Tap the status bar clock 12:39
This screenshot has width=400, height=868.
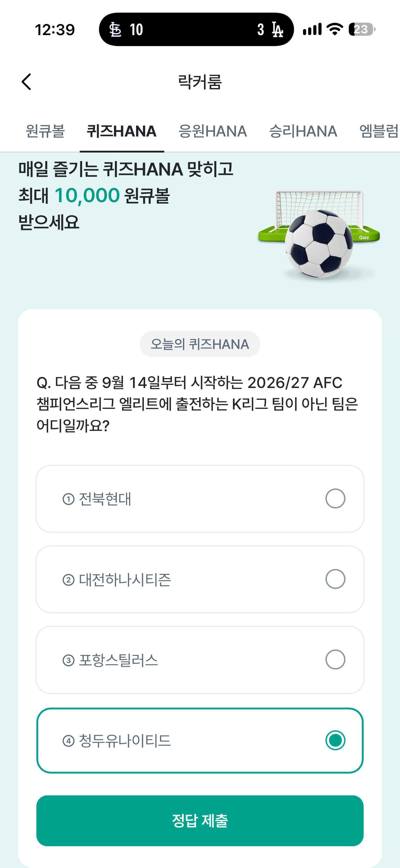(x=55, y=30)
